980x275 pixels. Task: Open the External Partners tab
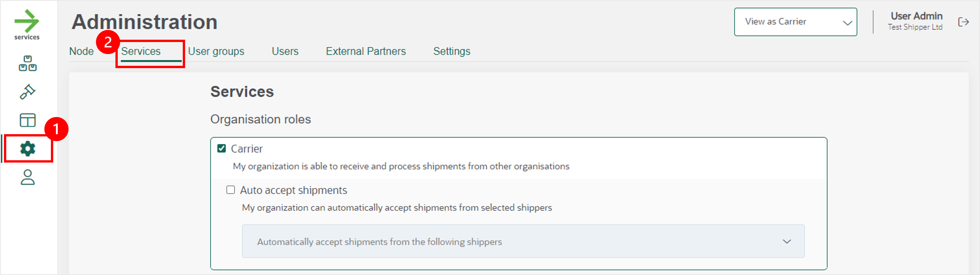366,51
